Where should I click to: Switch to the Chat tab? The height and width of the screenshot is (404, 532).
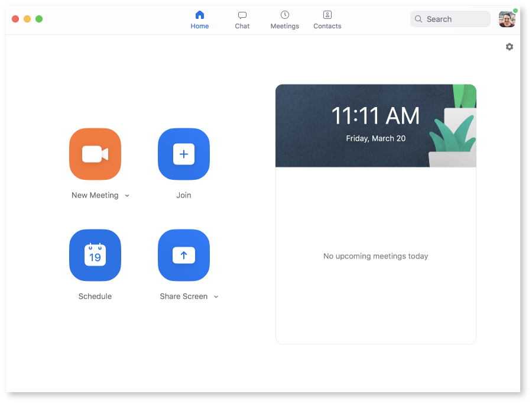coord(242,20)
